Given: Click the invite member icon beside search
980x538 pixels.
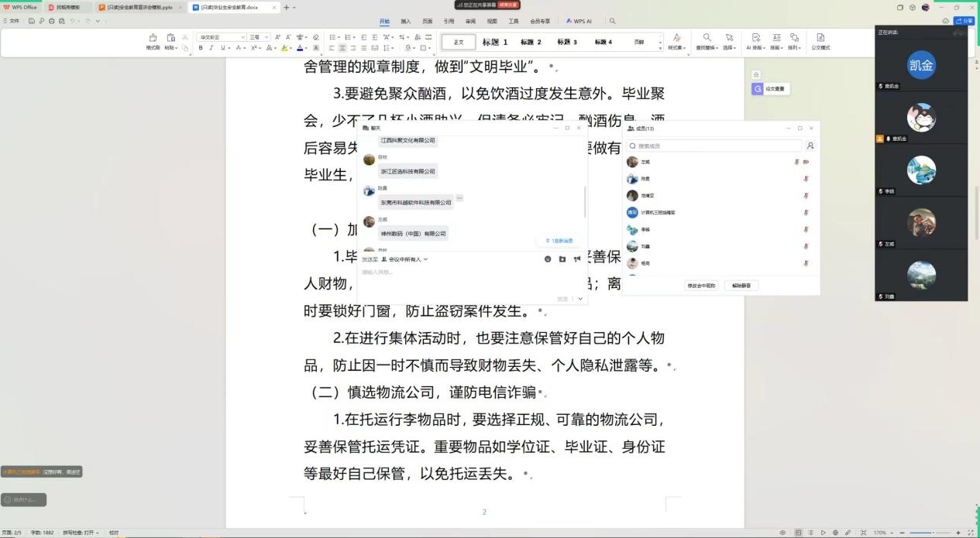Looking at the screenshot, I should click(x=810, y=146).
